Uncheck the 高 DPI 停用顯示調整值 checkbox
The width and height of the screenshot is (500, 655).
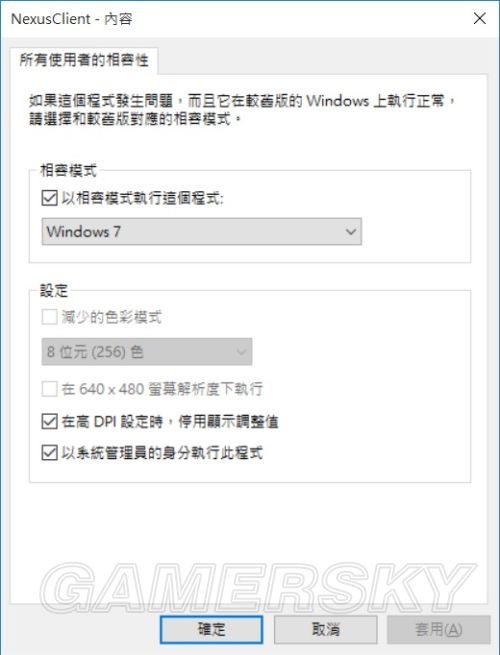click(50, 421)
